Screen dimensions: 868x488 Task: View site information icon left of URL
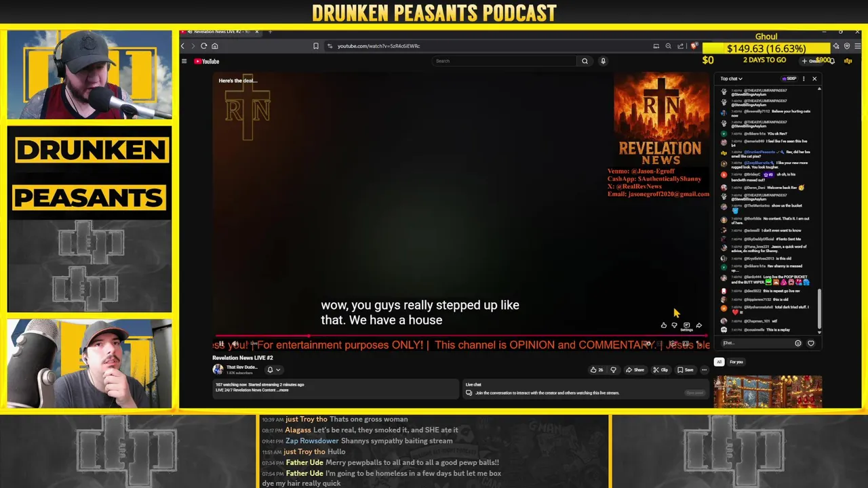(330, 46)
